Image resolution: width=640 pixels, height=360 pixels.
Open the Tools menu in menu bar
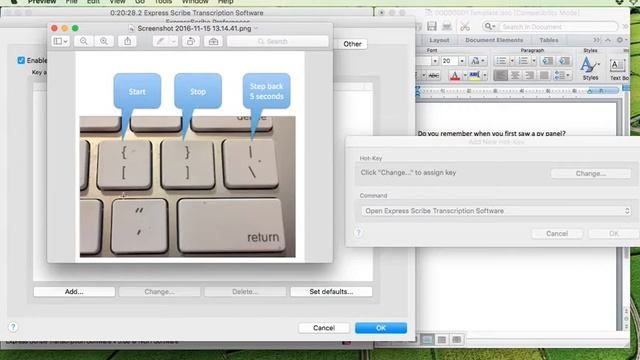(x=163, y=2)
